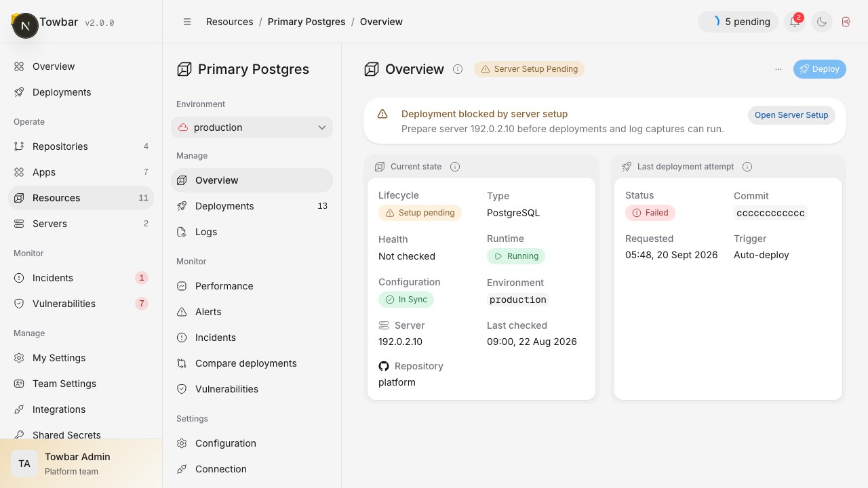Open Compare deployments
This screenshot has height=488, width=868.
click(252, 363)
